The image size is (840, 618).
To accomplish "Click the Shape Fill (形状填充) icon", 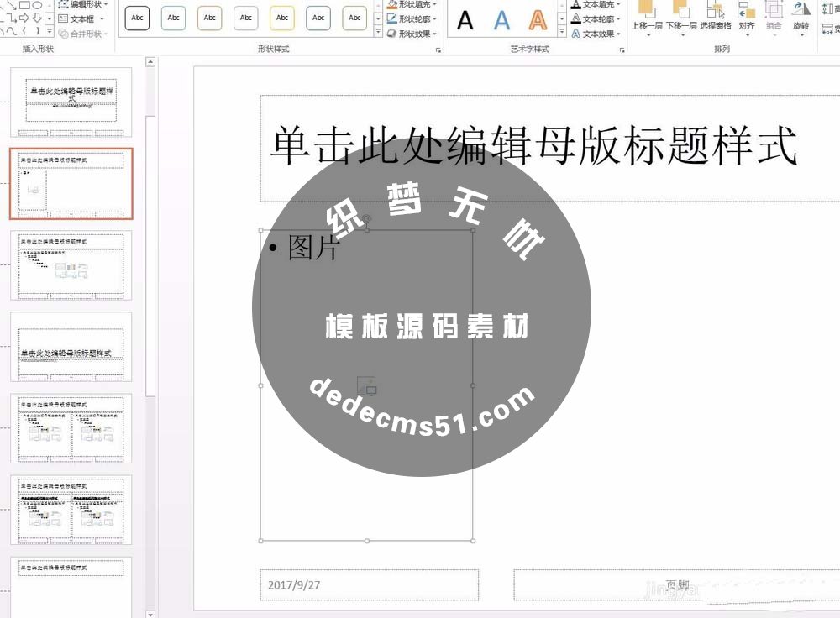I will click(x=393, y=5).
